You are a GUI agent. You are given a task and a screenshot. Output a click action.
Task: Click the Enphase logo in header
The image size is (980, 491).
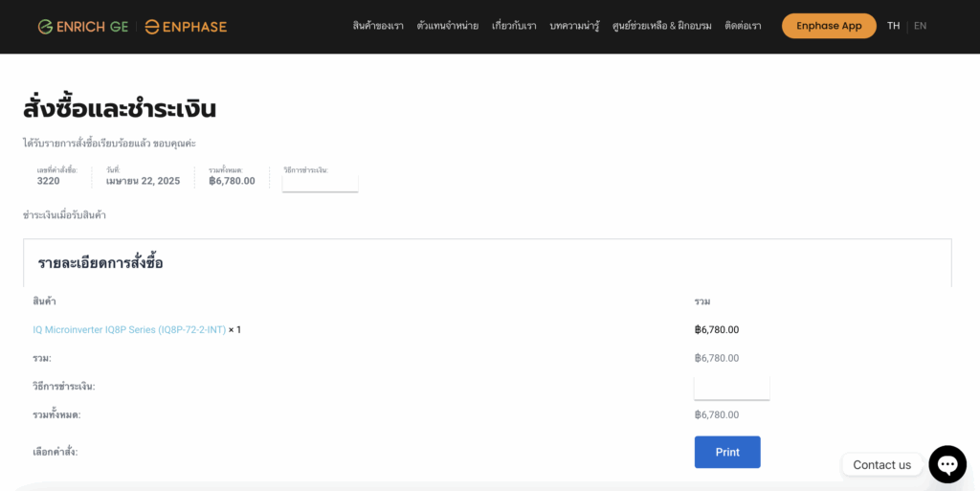[x=186, y=27]
